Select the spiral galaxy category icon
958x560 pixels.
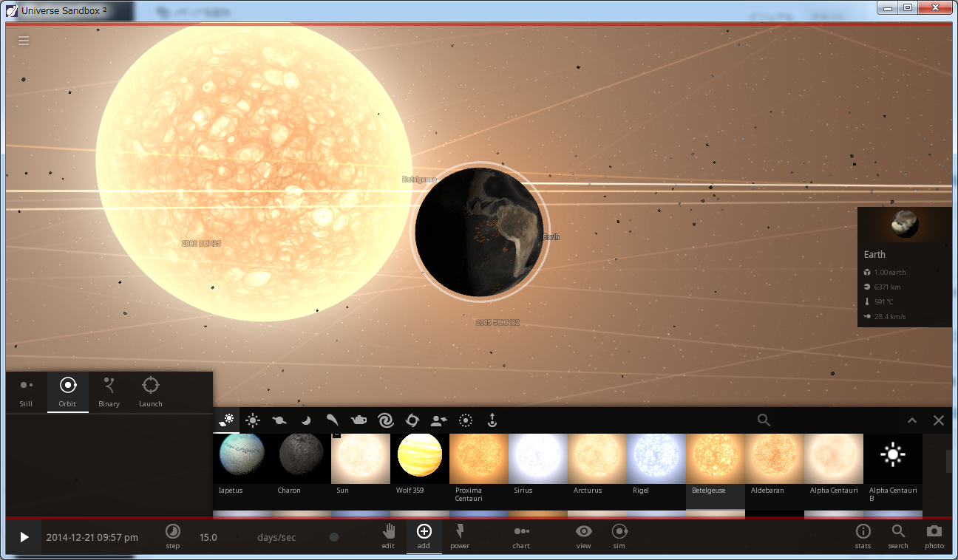385,420
